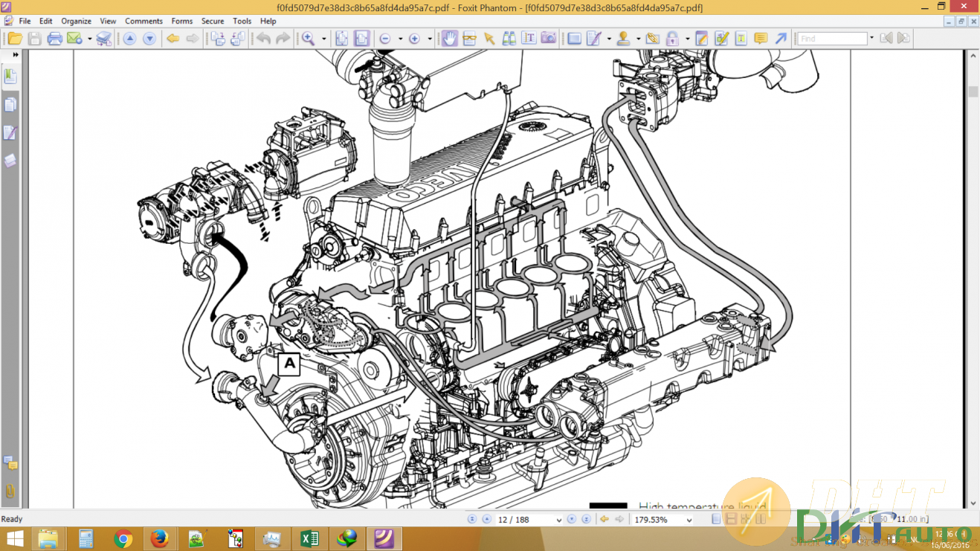Screen dimensions: 980x551
Task: Click the vertical scrollbar thumb
Action: (973, 91)
